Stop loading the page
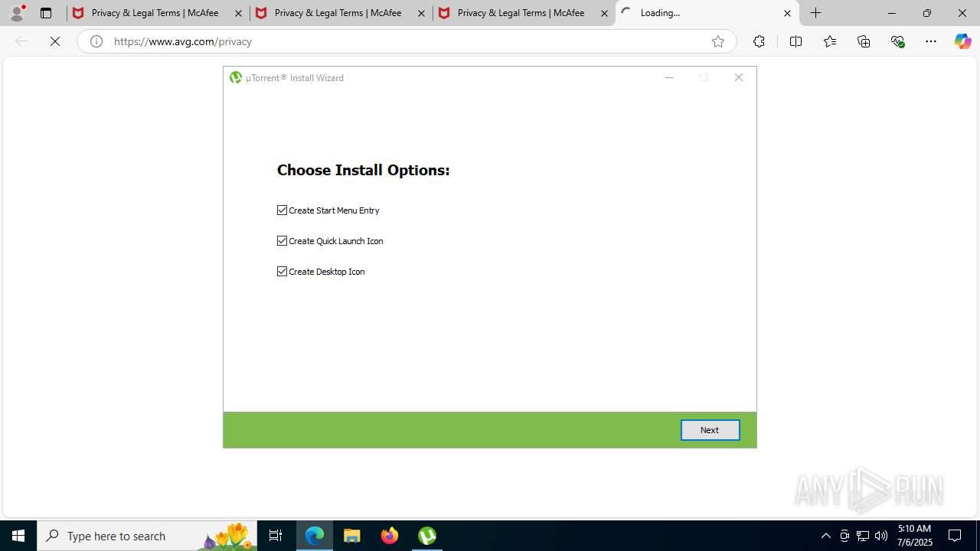 (55, 41)
